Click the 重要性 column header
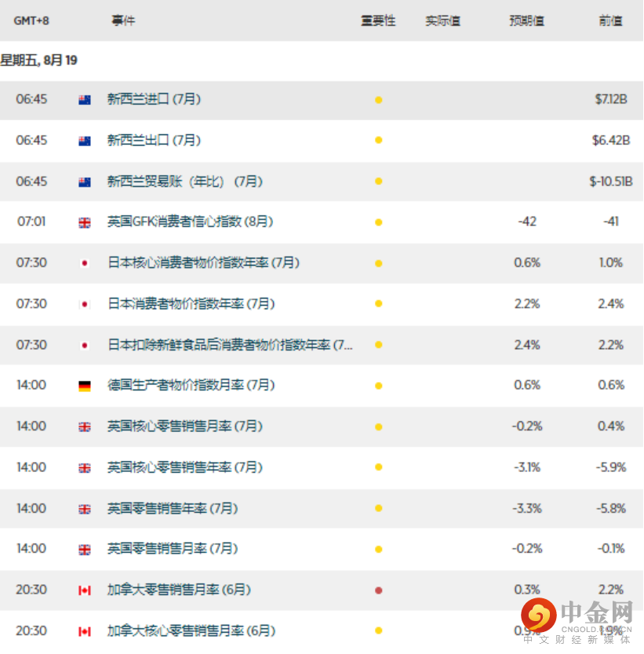The image size is (644, 654). point(378,20)
